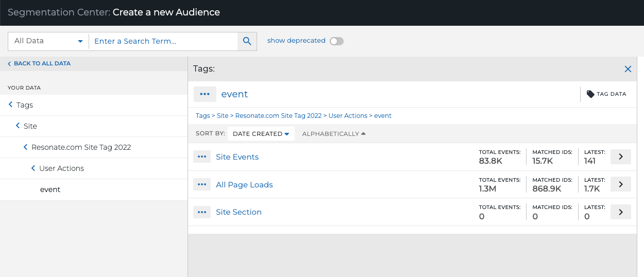The image size is (644, 277).
Task: Click the 83.8K total events value
Action: coord(490,161)
